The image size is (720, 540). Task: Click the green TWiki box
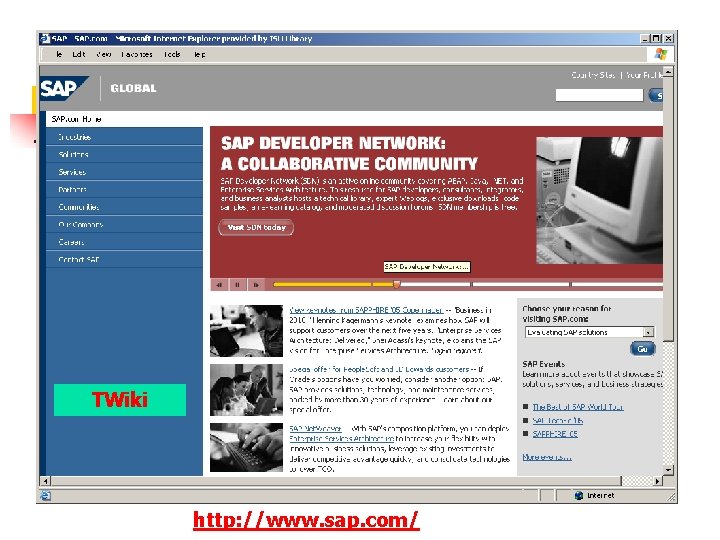120,400
